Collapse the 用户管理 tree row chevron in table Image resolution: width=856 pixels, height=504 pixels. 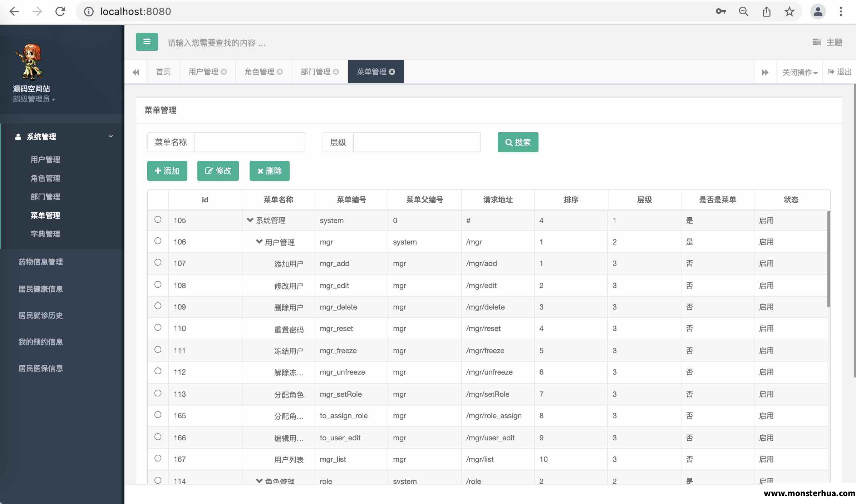click(x=259, y=242)
